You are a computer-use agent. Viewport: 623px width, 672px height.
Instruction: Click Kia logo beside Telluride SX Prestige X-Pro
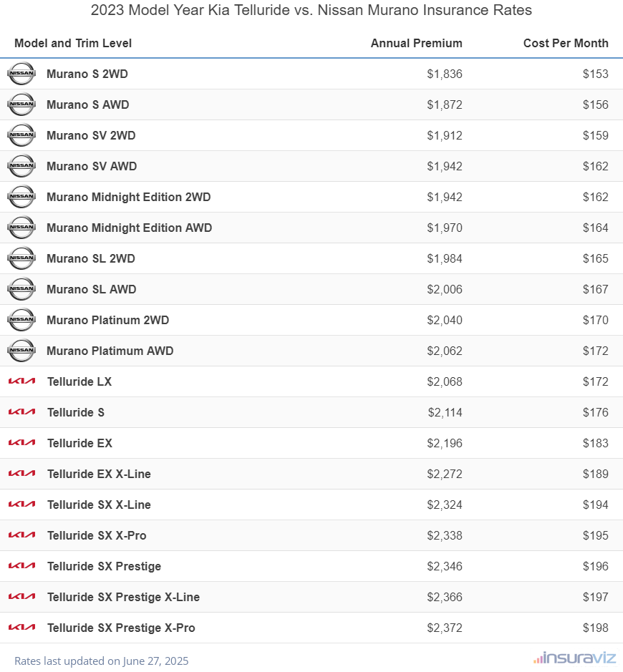coord(22,628)
